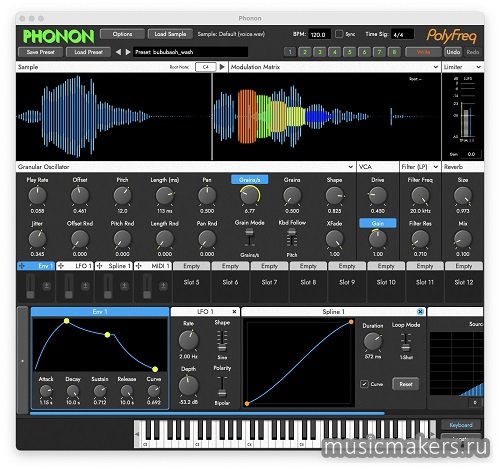Click the Write button

pos(423,52)
